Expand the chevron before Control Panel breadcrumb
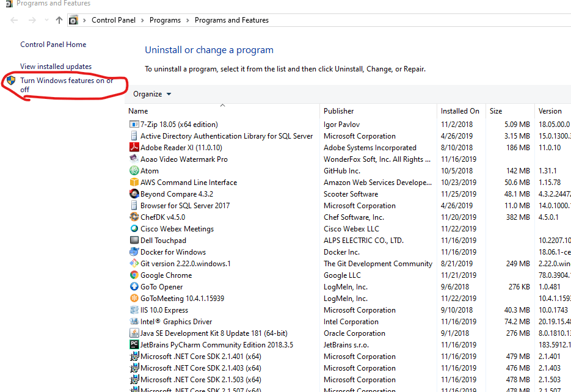Screen dimensions: 571x392 (x=84, y=20)
